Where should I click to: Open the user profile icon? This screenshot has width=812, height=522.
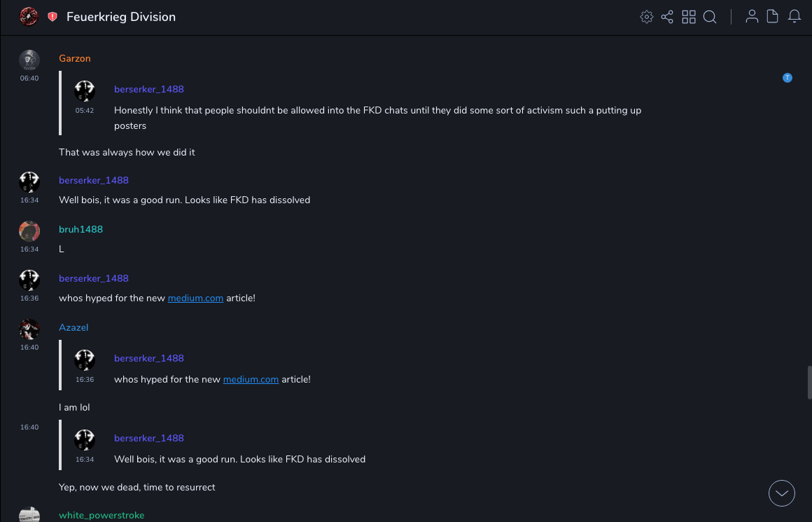[752, 17]
